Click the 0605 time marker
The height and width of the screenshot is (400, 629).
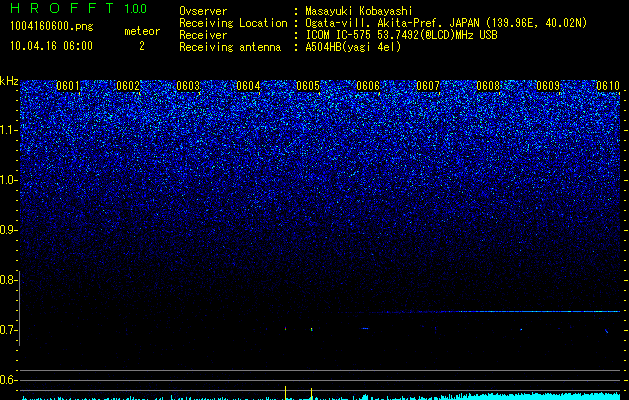coord(308,86)
